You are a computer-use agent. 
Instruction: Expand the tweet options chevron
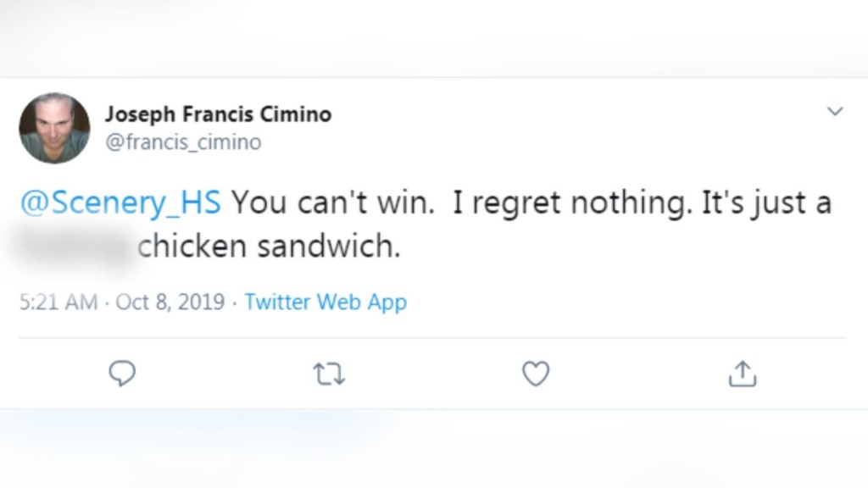coord(835,112)
